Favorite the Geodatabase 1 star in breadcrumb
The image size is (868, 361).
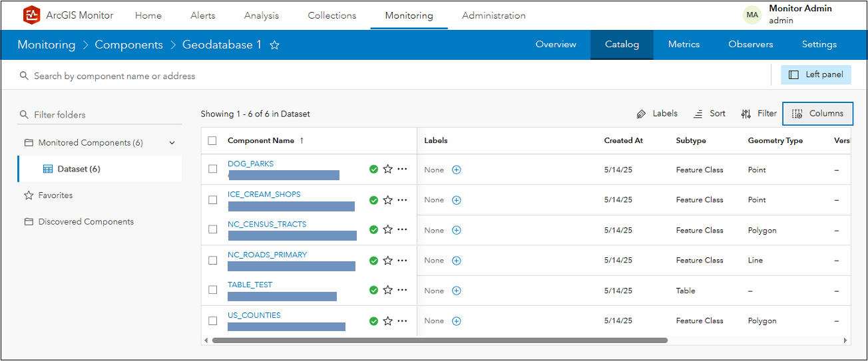tap(274, 45)
